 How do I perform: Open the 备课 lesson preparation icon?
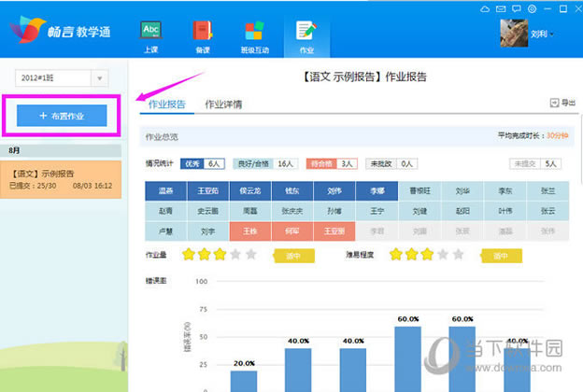click(x=202, y=34)
